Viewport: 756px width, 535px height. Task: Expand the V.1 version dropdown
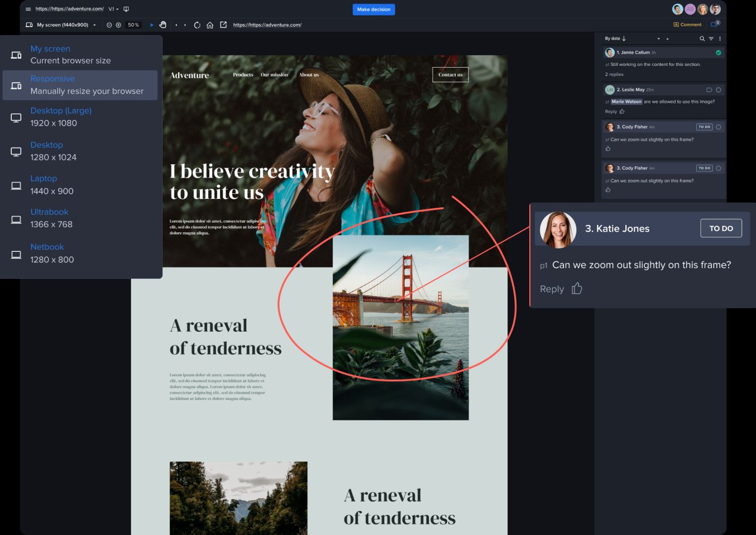pos(113,9)
